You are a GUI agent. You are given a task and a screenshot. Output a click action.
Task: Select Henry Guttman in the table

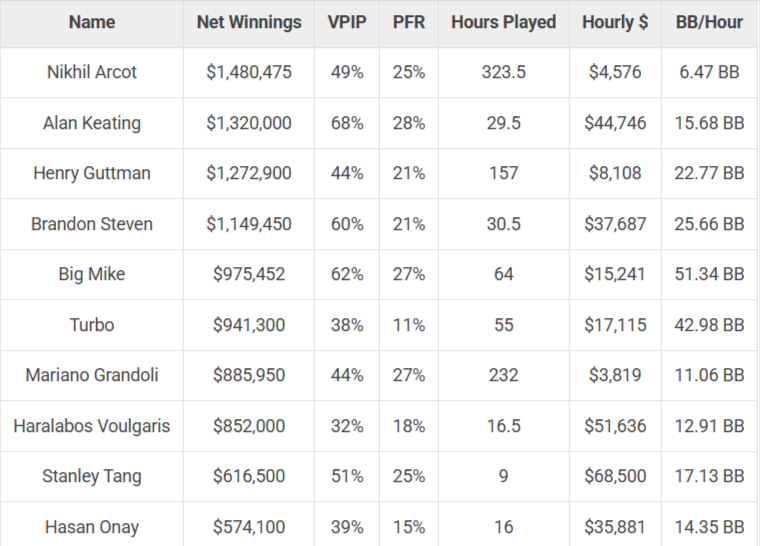click(92, 173)
